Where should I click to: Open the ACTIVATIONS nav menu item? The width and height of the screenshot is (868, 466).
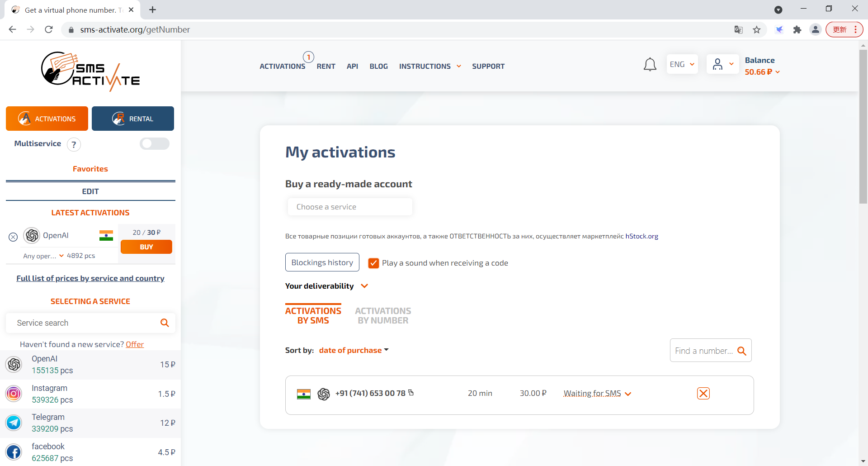tap(282, 67)
